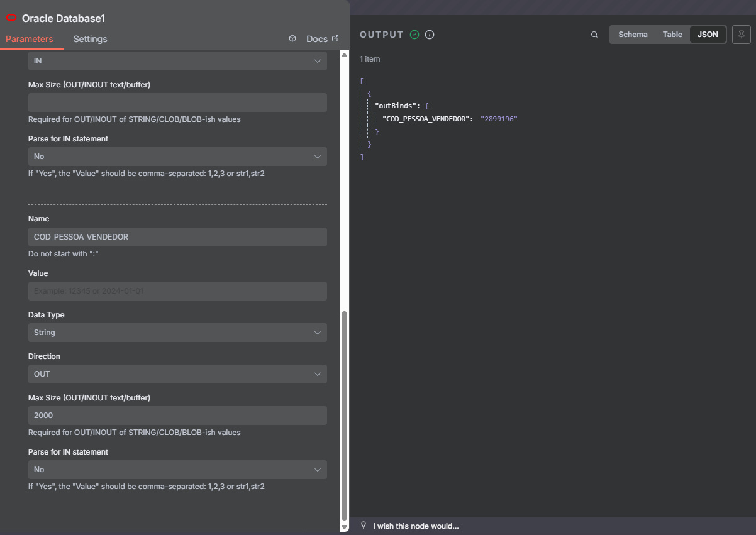Image resolution: width=756 pixels, height=535 pixels.
Task: Click the empty Max Size field
Action: click(x=177, y=102)
